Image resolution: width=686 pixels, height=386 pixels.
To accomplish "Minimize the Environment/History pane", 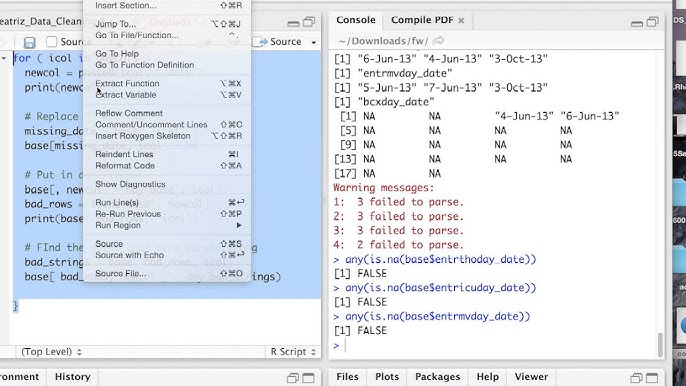I will coord(293,378).
